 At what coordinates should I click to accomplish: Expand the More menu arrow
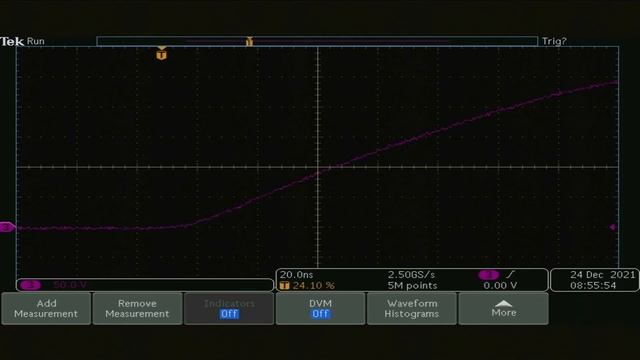click(503, 309)
